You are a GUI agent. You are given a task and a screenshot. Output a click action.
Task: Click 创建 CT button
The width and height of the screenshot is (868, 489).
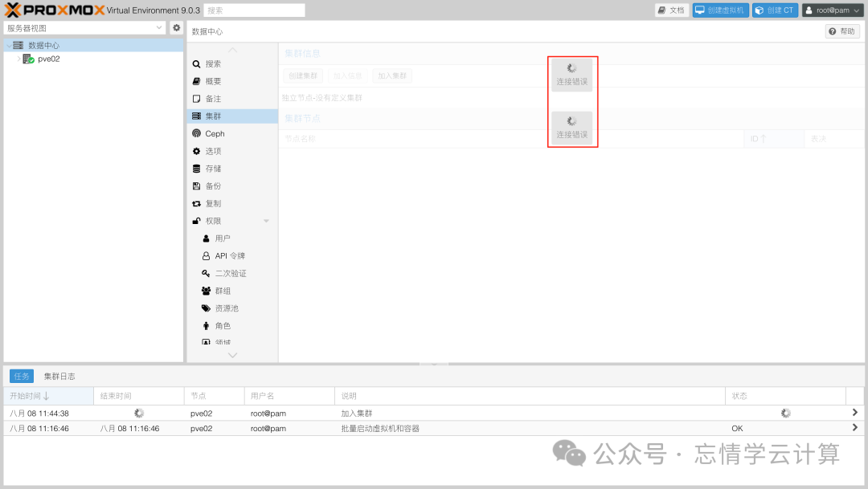tap(775, 10)
